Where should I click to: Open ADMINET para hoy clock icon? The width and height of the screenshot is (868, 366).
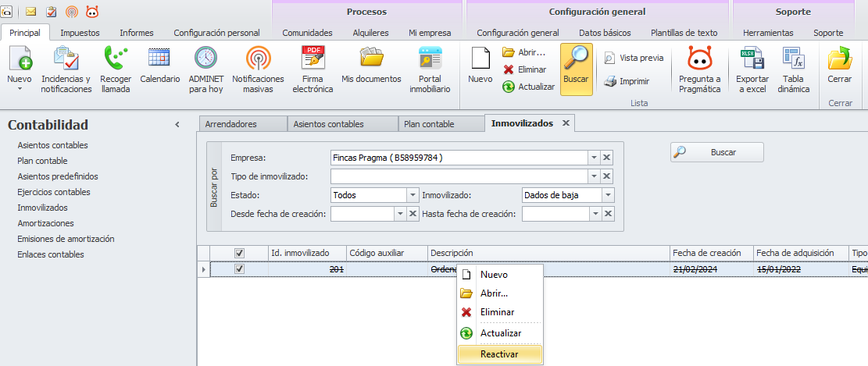205,58
